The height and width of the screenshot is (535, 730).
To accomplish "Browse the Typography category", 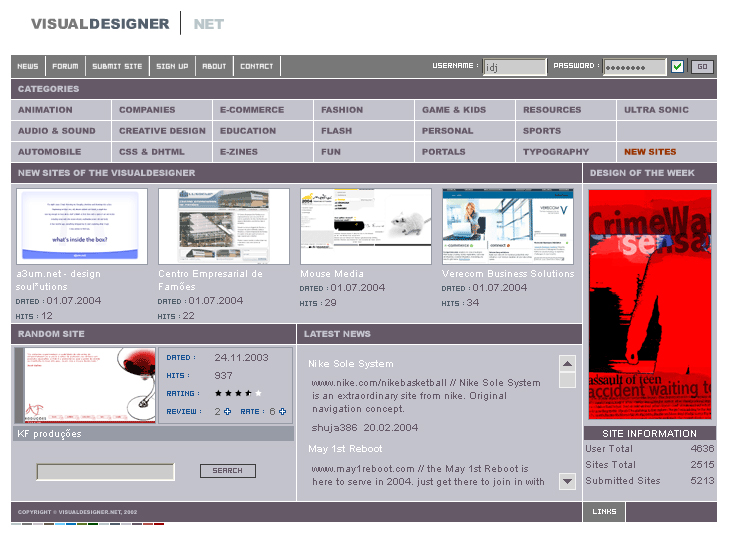I will point(556,152).
